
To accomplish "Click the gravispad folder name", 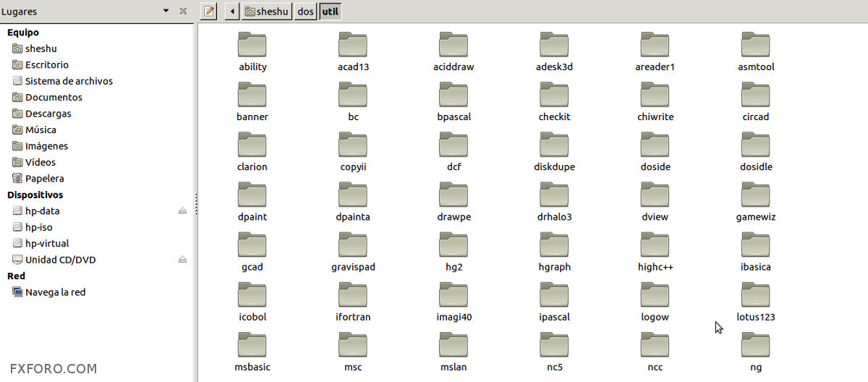I will 353,267.
